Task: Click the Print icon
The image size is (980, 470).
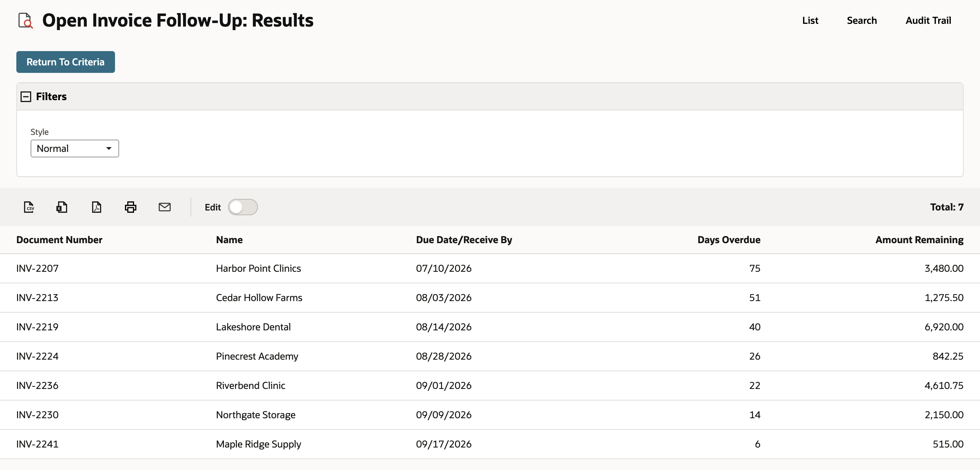Action: click(x=130, y=207)
